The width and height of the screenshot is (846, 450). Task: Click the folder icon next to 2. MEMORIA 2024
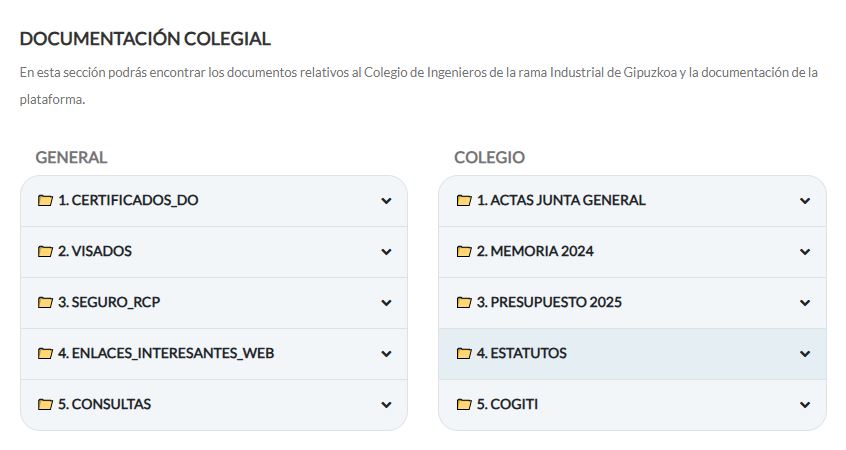[x=464, y=251]
